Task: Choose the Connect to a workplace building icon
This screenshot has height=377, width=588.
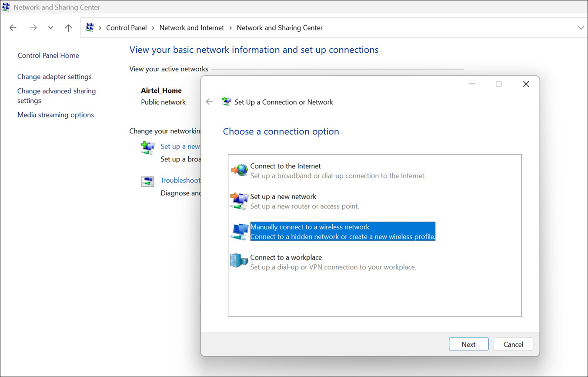Action: tap(239, 261)
